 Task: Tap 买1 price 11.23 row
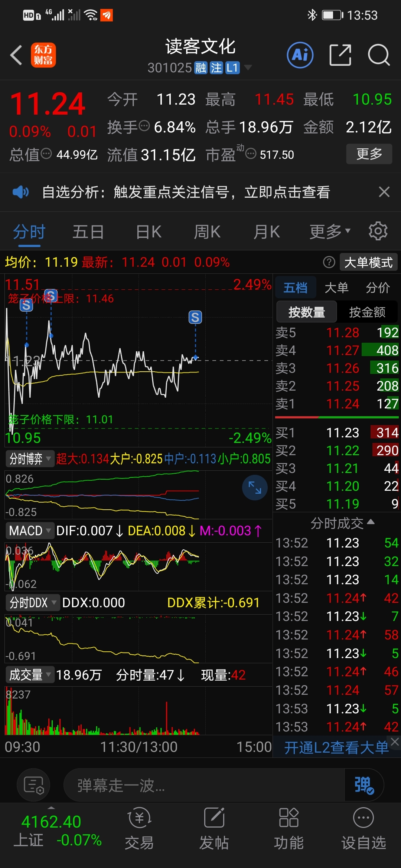(x=337, y=433)
